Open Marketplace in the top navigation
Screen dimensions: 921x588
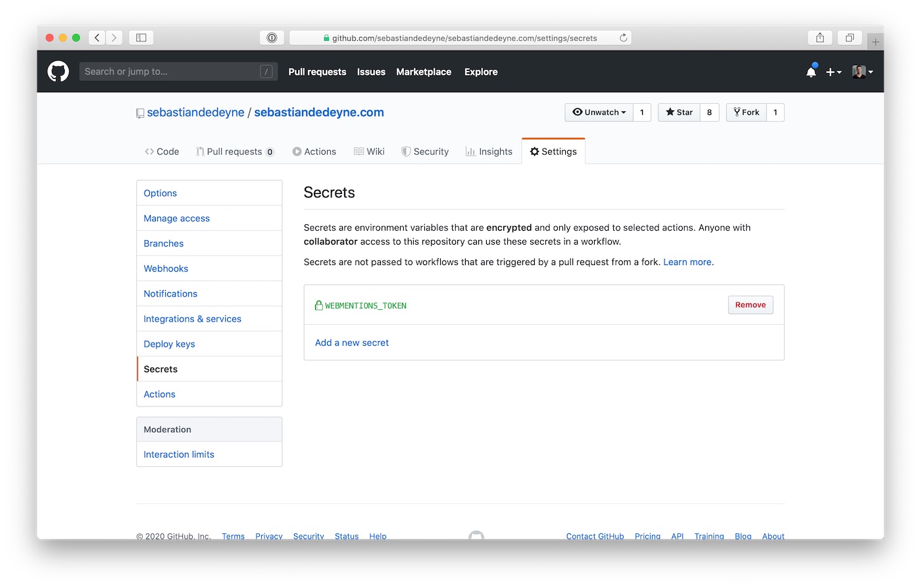[x=424, y=72]
